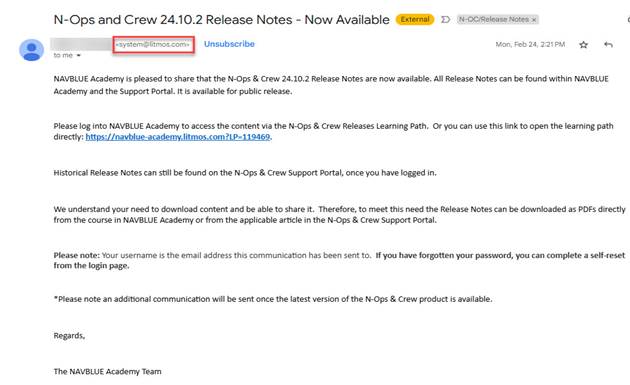Click the "to me" recipient text

click(x=63, y=55)
